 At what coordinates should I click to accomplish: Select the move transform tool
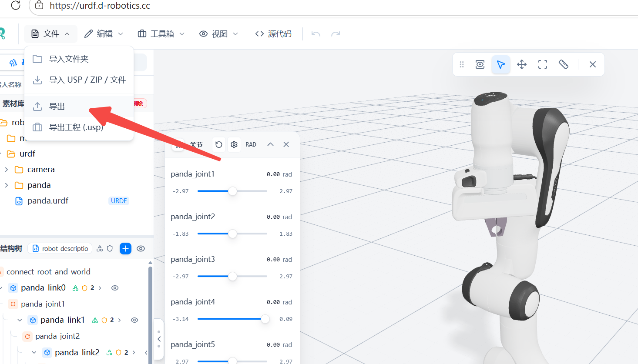click(x=522, y=64)
